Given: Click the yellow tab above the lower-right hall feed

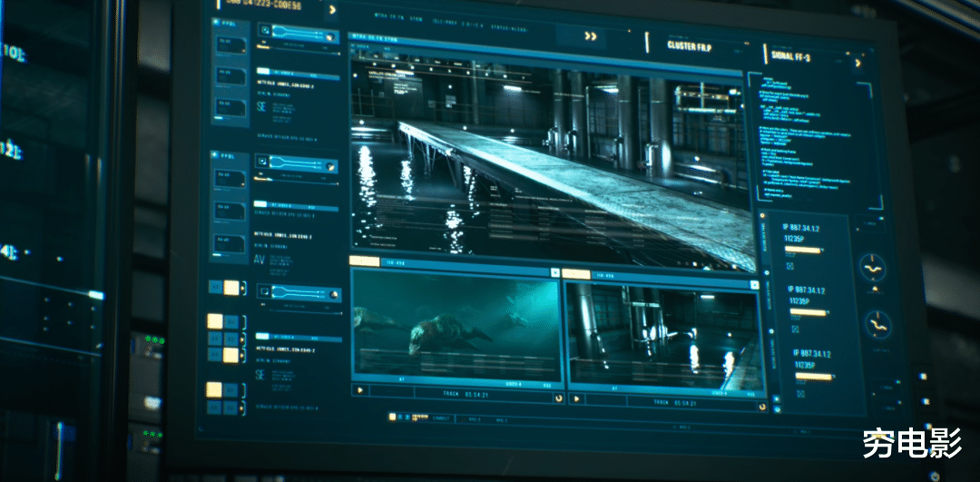Looking at the screenshot, I should tap(576, 274).
